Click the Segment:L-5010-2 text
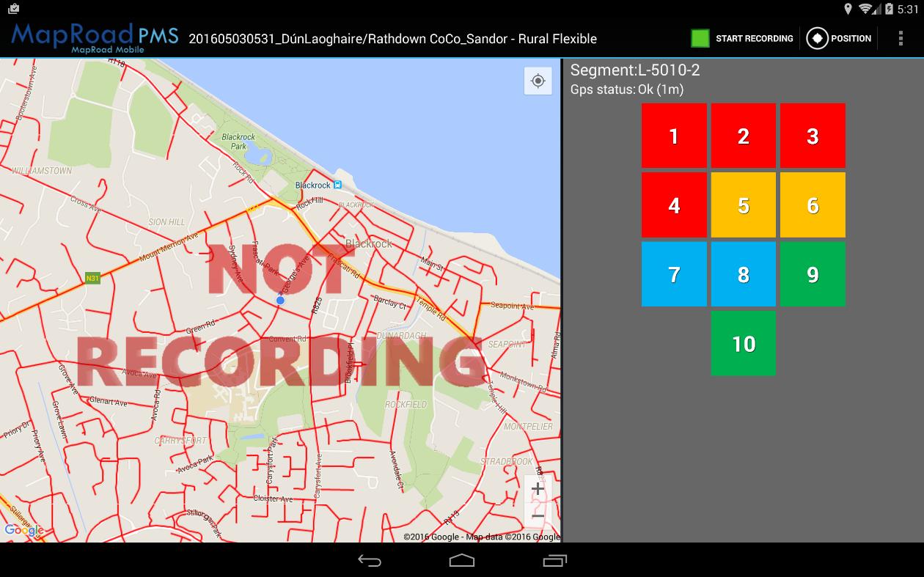924x577 pixels. 635,70
